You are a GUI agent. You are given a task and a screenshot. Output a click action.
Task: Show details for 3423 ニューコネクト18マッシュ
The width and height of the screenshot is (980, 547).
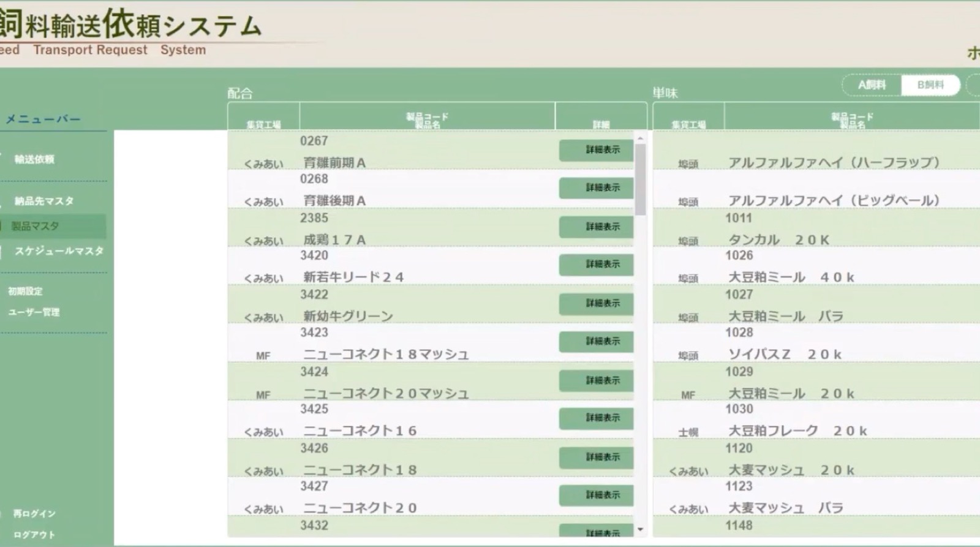(596, 342)
